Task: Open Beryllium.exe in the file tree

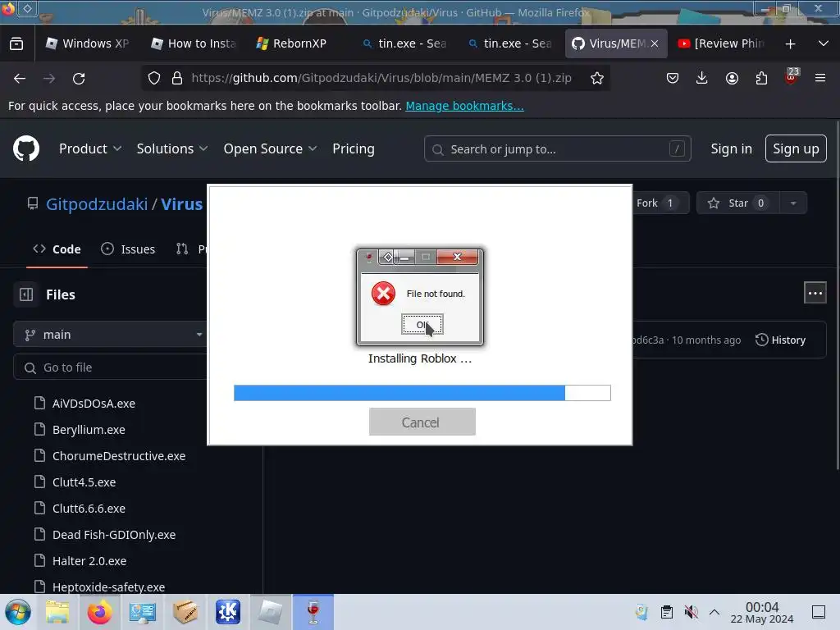Action: pos(89,430)
